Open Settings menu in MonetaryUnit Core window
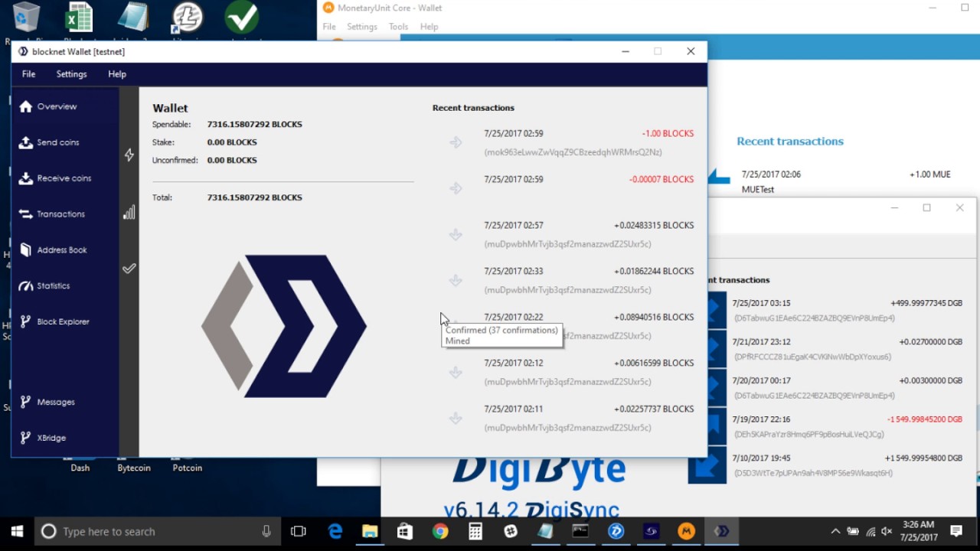980x551 pixels. point(362,27)
